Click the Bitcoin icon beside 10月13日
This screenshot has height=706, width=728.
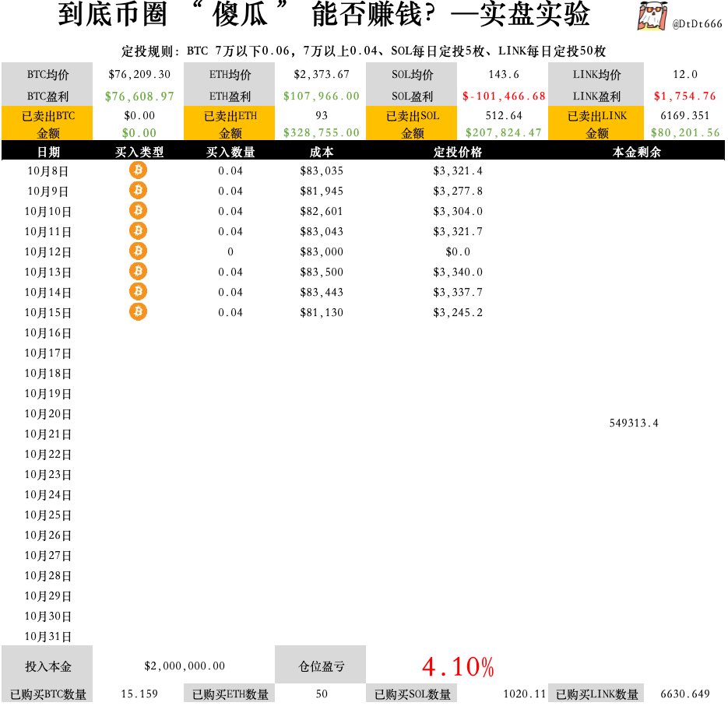[x=138, y=271]
